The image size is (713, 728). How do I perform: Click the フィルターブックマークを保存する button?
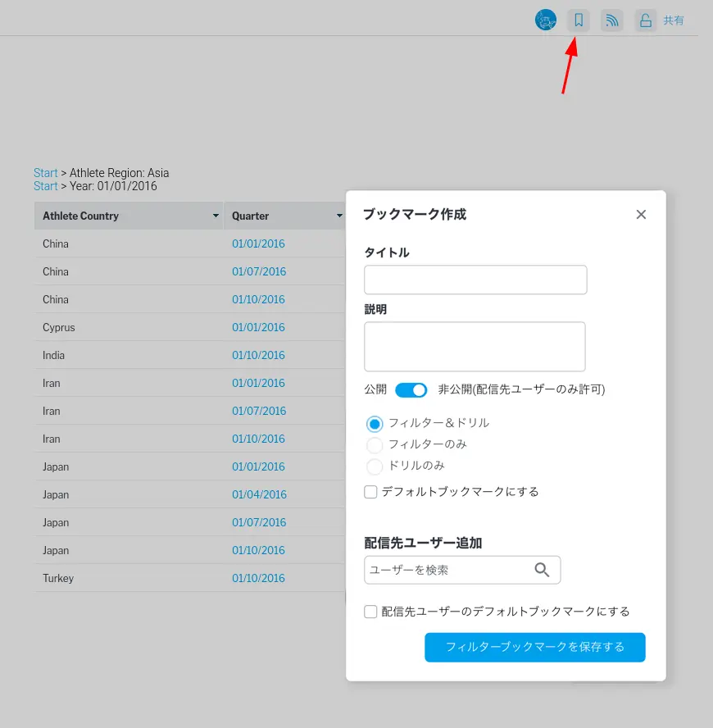pyautogui.click(x=534, y=647)
